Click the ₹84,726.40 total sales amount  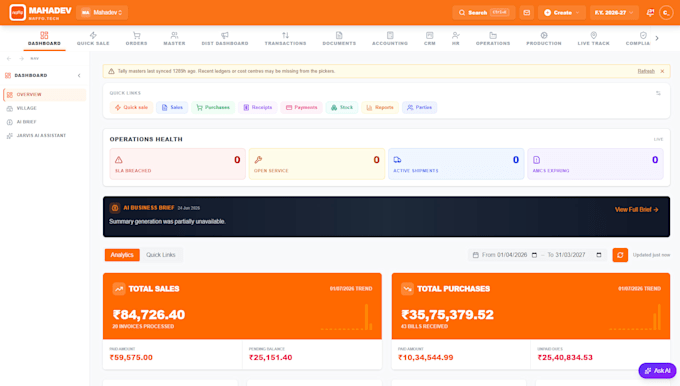[149, 314]
